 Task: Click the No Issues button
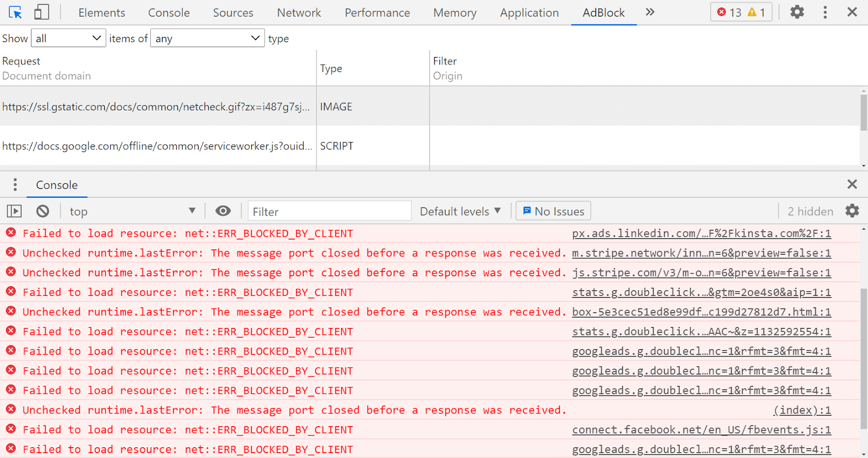pyautogui.click(x=553, y=211)
